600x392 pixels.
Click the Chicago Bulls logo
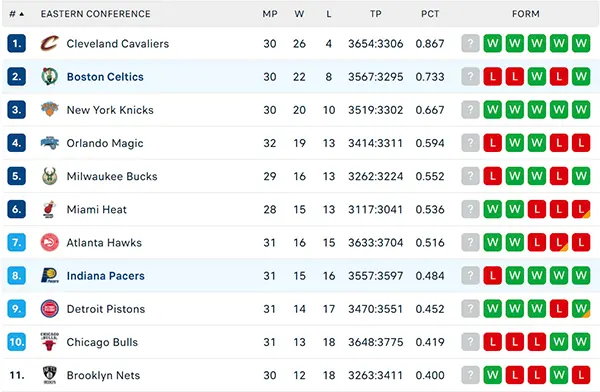pyautogui.click(x=50, y=342)
